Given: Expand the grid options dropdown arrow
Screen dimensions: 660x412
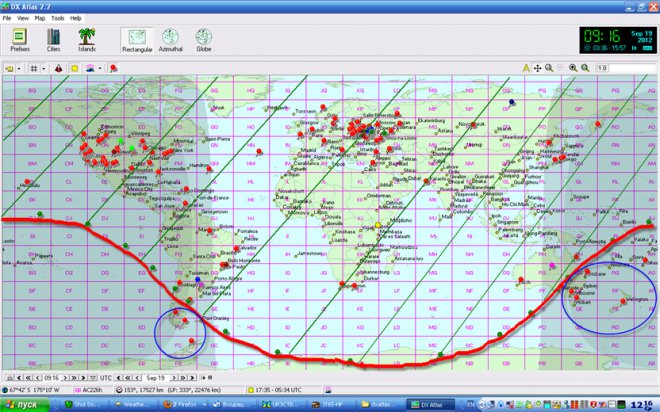Looking at the screenshot, I should click(x=43, y=68).
